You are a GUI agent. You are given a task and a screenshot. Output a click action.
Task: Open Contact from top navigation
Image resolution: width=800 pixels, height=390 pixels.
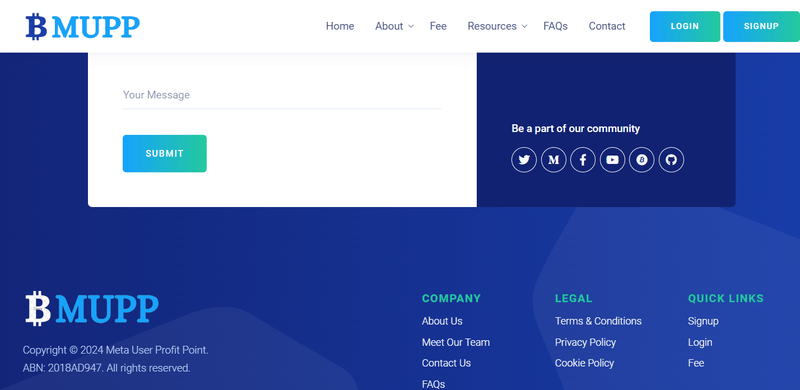pyautogui.click(x=607, y=26)
